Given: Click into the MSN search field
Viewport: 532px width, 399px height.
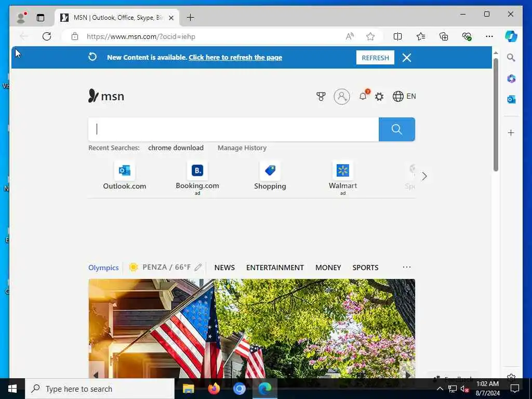Looking at the screenshot, I should [233, 129].
